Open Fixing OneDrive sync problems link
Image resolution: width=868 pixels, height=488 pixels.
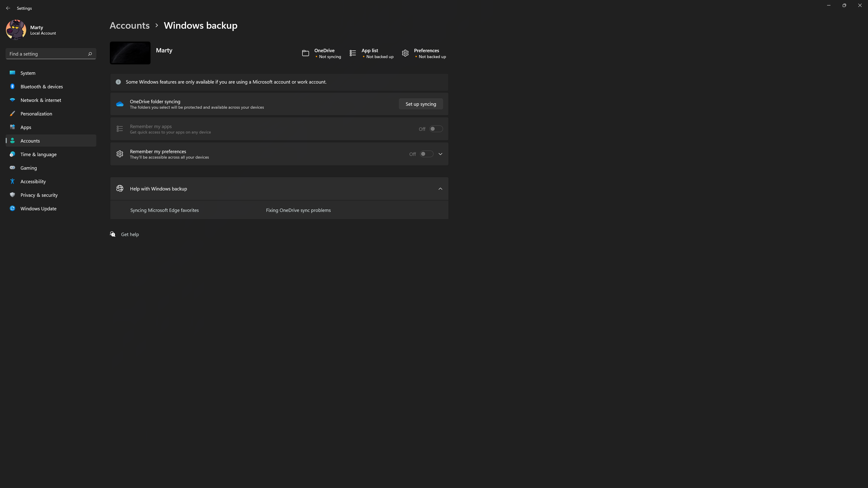(298, 210)
